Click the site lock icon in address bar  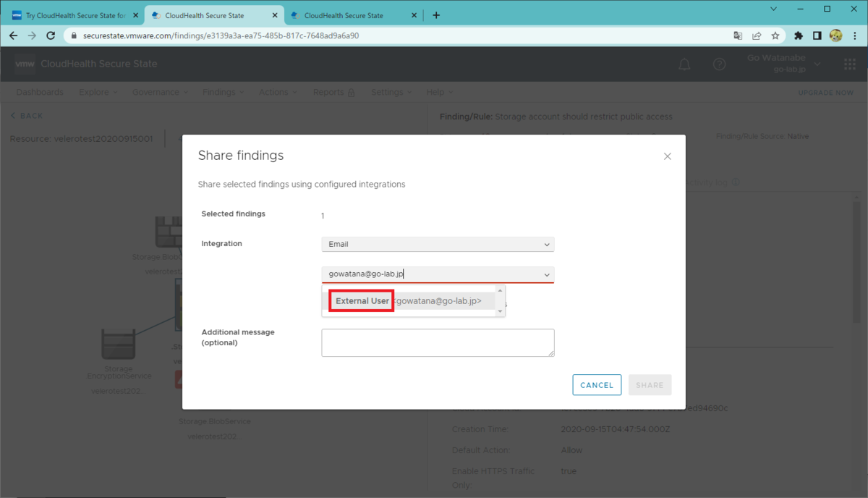click(x=75, y=35)
